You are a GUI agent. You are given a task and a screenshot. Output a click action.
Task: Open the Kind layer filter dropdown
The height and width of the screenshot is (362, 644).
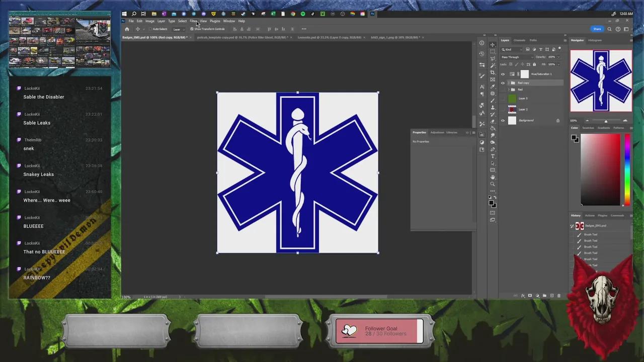(512, 49)
